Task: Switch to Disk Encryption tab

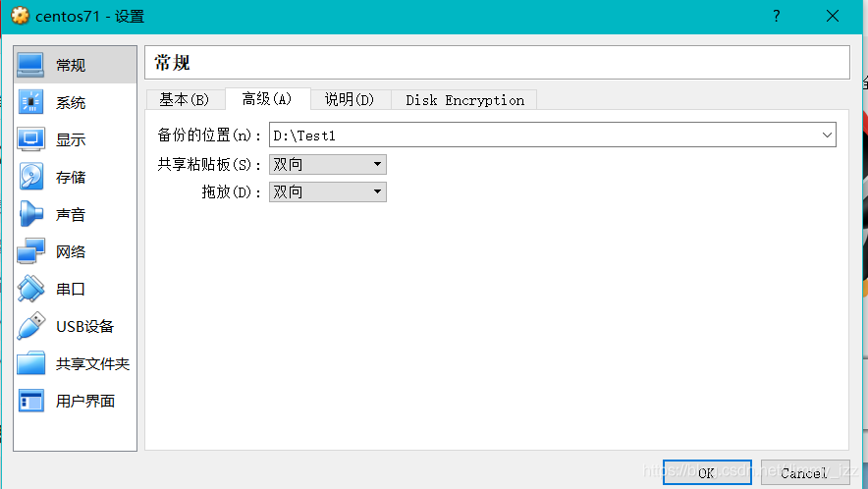Action: click(464, 100)
